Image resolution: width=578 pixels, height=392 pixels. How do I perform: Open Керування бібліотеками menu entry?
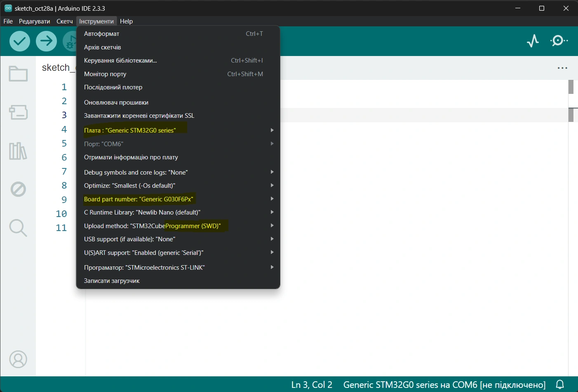tap(178, 61)
